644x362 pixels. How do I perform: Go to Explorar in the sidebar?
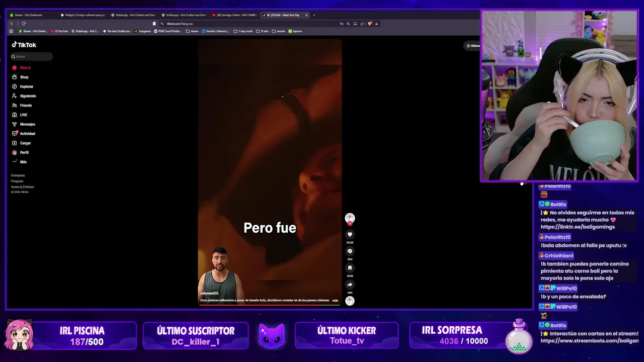pyautogui.click(x=23, y=86)
